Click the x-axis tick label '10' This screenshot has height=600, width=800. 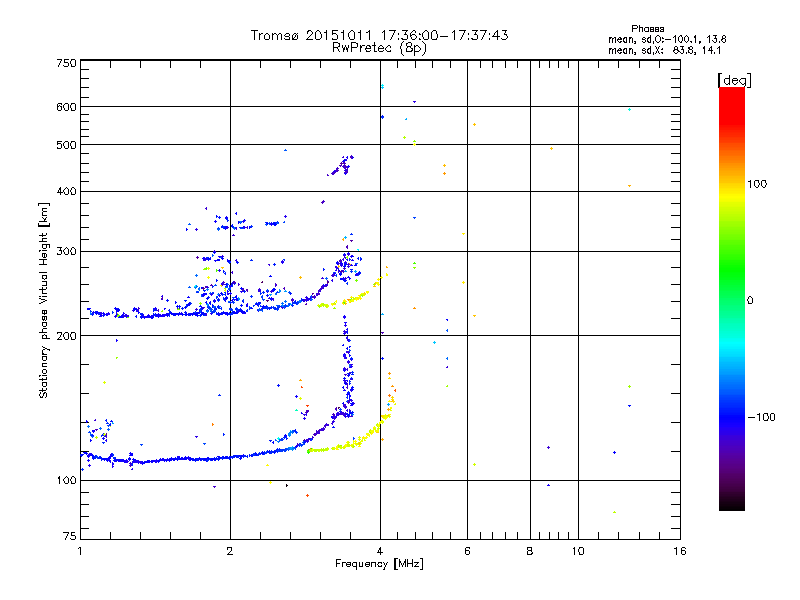(x=578, y=551)
